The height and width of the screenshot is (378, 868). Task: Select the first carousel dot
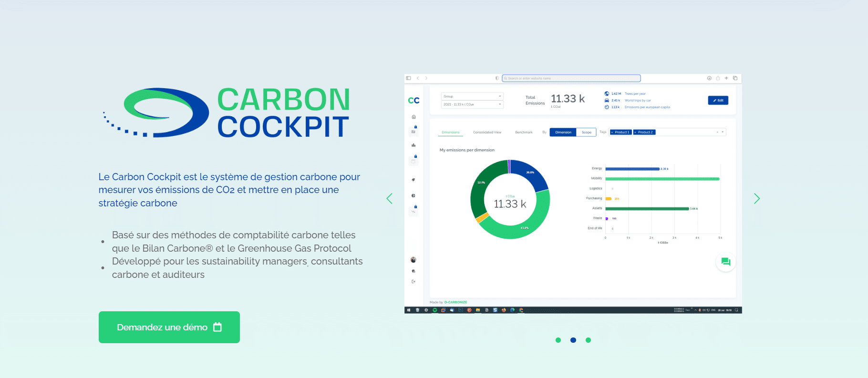pos(558,340)
